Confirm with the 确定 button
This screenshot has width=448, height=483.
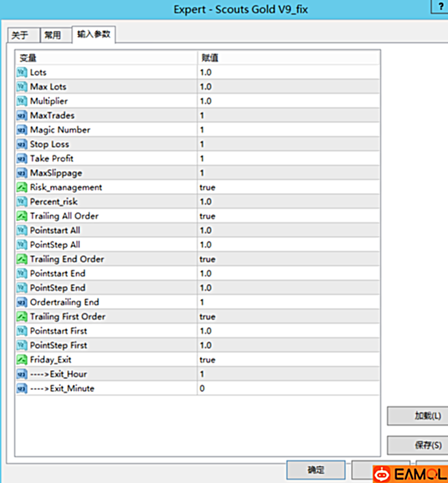(x=316, y=470)
